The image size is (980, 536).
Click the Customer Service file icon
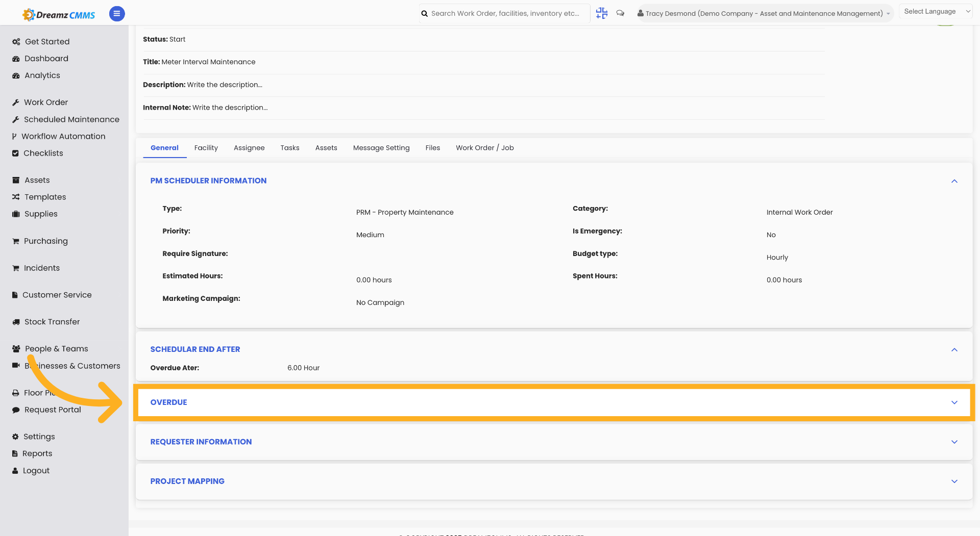coord(15,295)
